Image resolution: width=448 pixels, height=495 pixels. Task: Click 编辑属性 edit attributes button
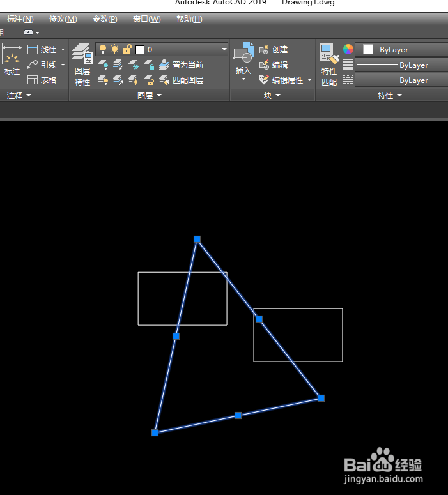pos(281,80)
